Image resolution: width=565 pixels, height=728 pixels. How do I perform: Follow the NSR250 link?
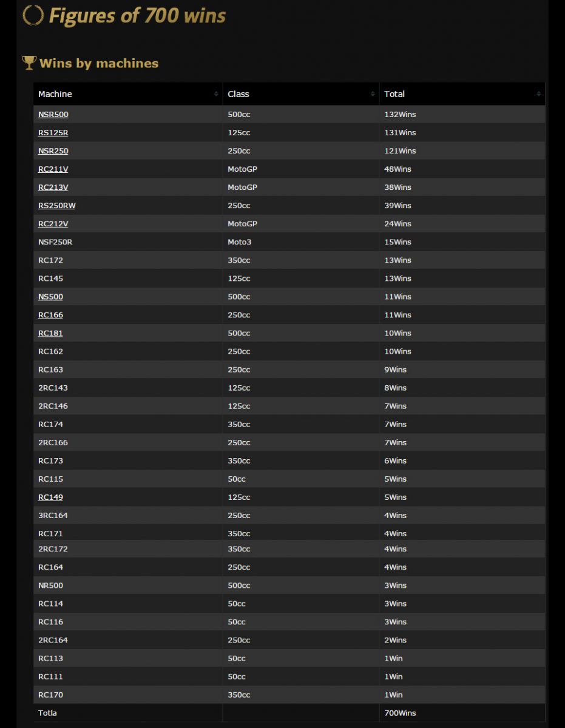point(53,151)
